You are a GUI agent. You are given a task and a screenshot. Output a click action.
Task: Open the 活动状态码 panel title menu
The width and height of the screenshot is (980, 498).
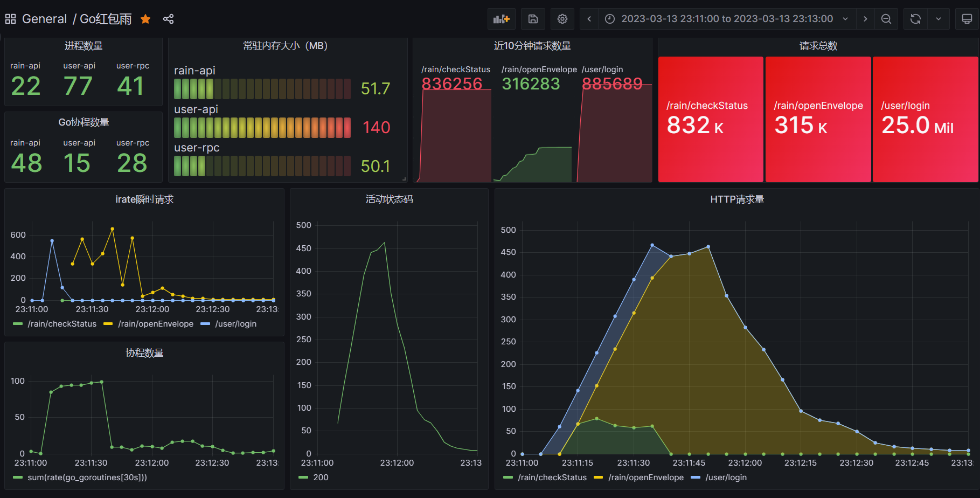click(389, 199)
